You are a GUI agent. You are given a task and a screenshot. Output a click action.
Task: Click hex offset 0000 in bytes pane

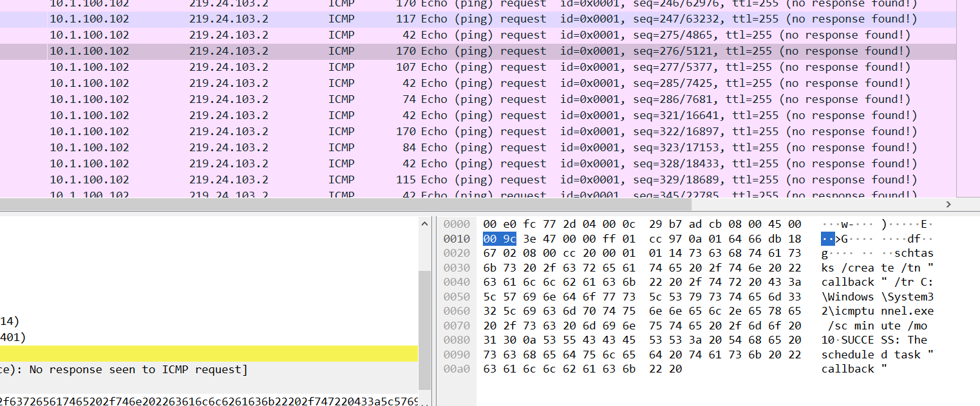click(457, 224)
